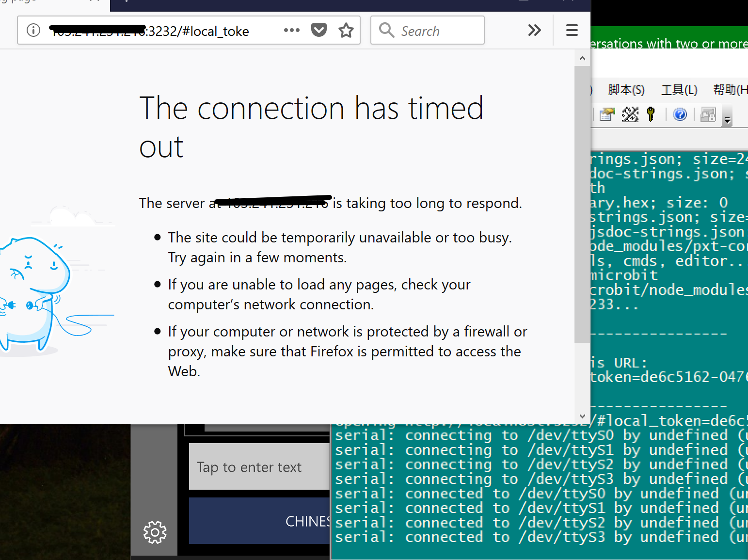Open the 脚本(S) menu in the terminal window
This screenshot has height=560, width=748.
pyautogui.click(x=626, y=90)
